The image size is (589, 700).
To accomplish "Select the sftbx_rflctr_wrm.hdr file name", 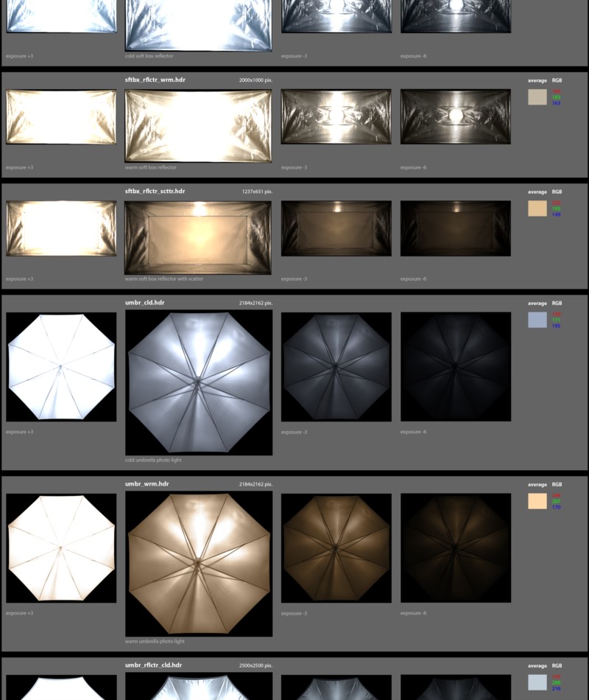I will (x=155, y=80).
